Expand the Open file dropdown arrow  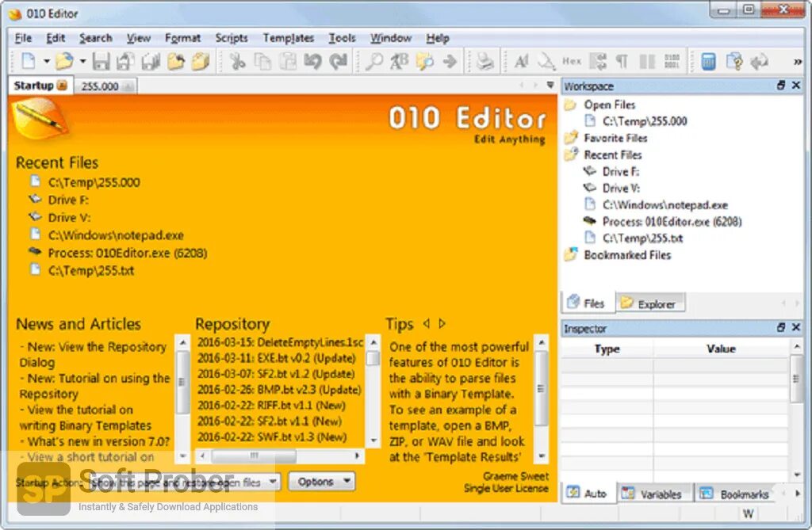[x=82, y=62]
